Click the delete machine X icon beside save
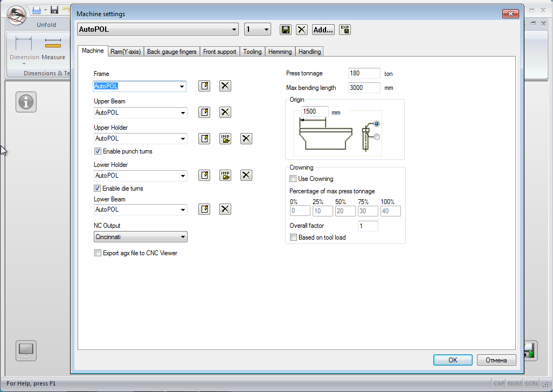The width and height of the screenshot is (553, 392). pyautogui.click(x=302, y=30)
